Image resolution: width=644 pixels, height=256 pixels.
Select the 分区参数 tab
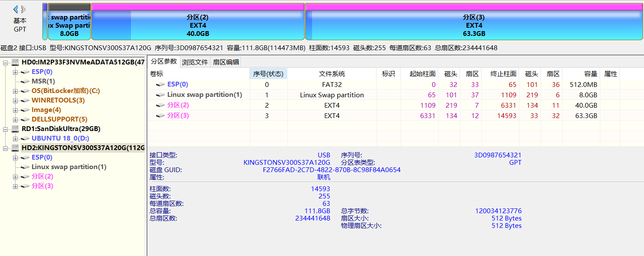click(163, 61)
